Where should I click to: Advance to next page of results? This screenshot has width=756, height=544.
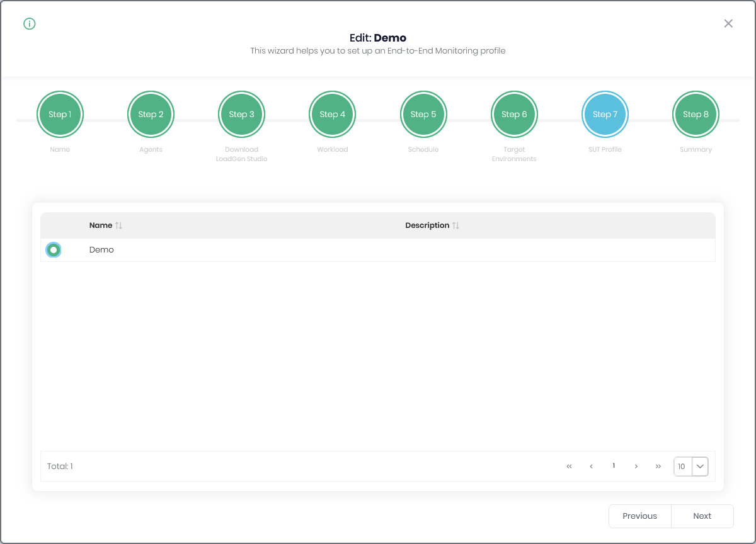tap(636, 467)
